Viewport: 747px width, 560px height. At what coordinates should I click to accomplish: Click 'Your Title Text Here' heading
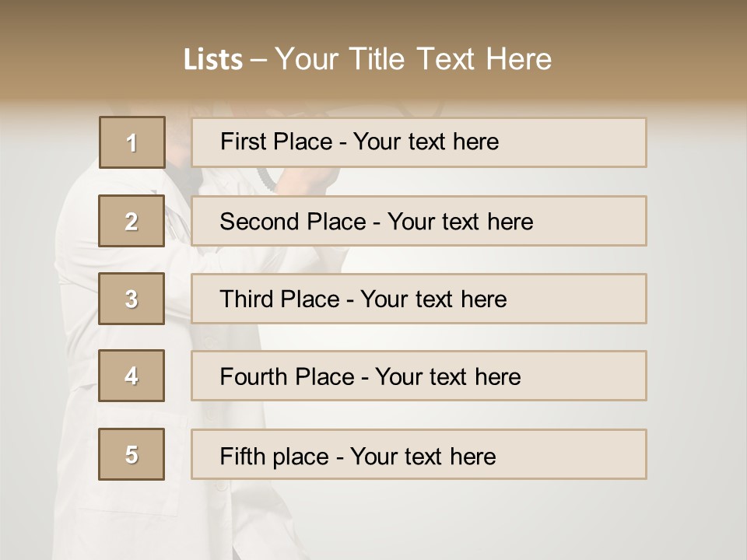(412, 59)
